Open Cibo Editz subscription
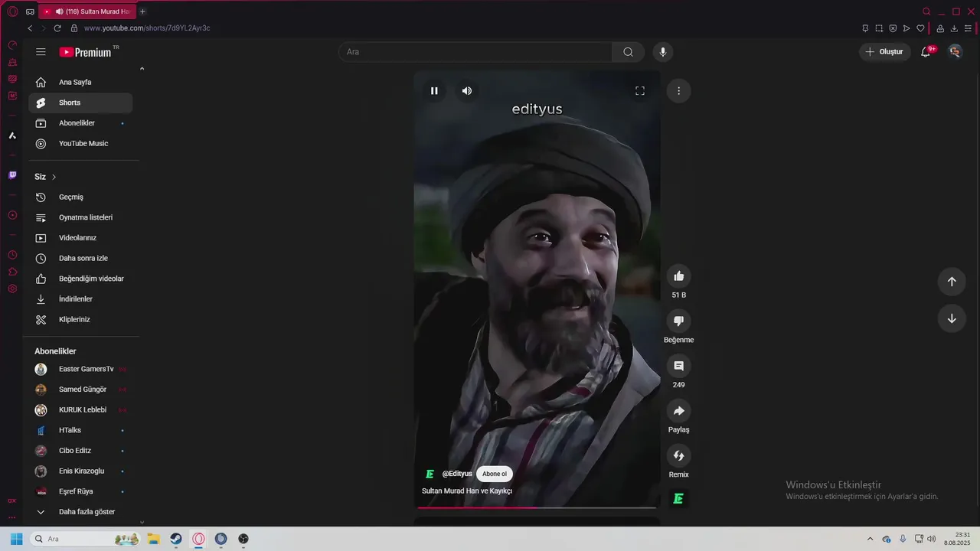 80,451
